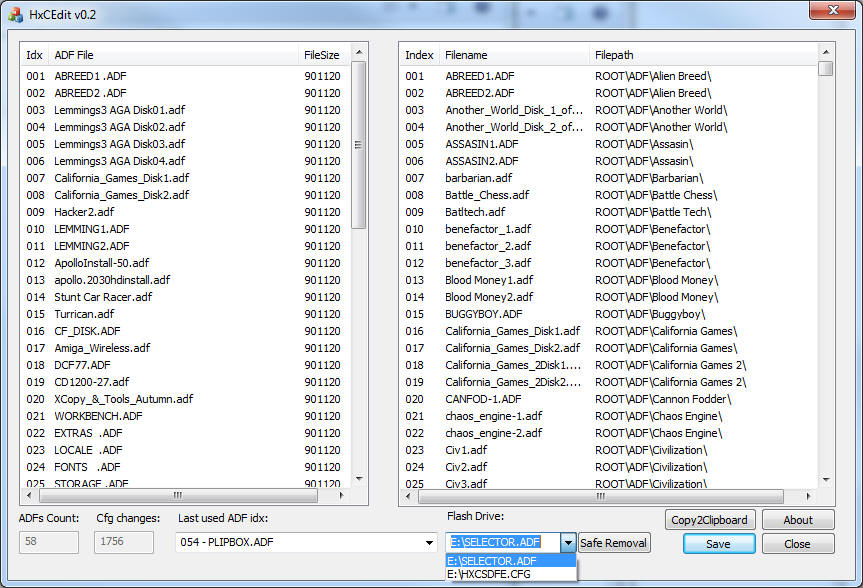863x588 pixels.
Task: Click the ADFs Count field showing 58
Action: [49, 542]
